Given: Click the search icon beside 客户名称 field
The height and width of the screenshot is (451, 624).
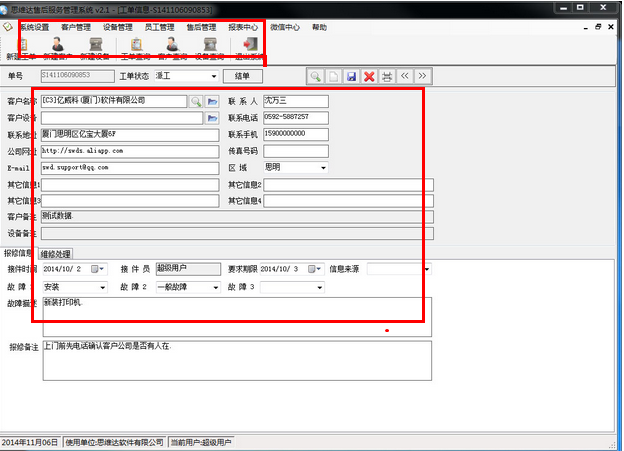Looking at the screenshot, I should pos(196,102).
